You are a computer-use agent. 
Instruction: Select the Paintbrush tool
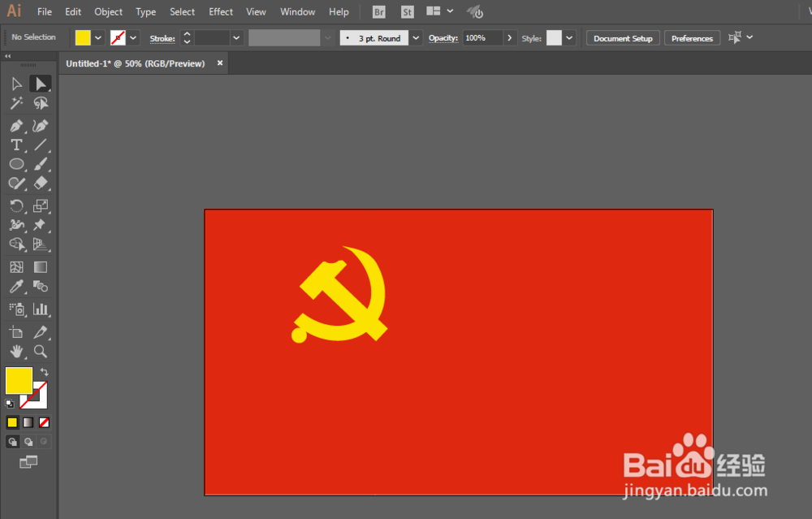[x=40, y=164]
